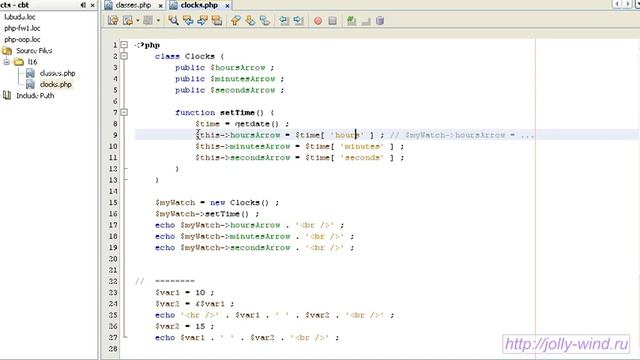640x360 pixels.
Task: Open classes.php in the project tree
Action: coord(58,73)
